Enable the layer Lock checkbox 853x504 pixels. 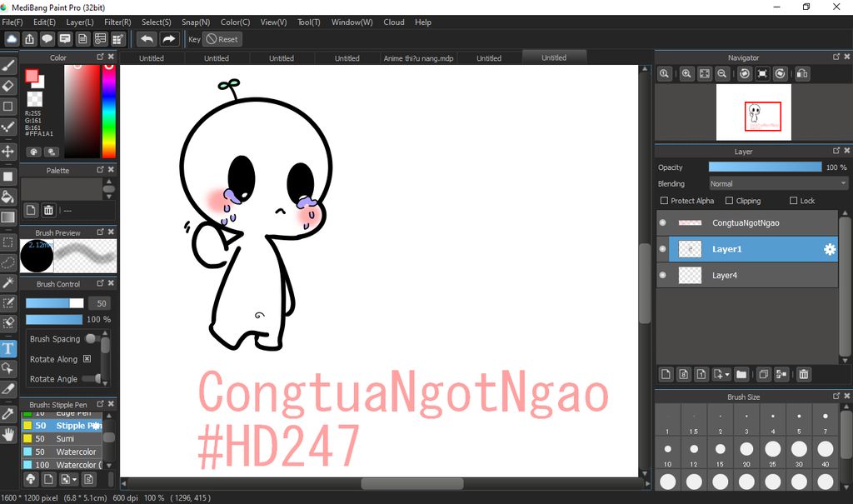794,201
